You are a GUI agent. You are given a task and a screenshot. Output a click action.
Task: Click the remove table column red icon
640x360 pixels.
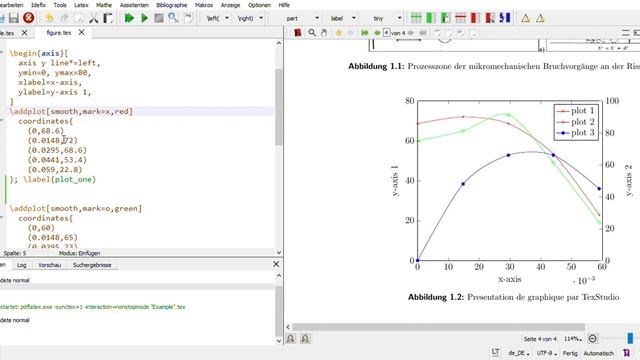click(x=475, y=18)
